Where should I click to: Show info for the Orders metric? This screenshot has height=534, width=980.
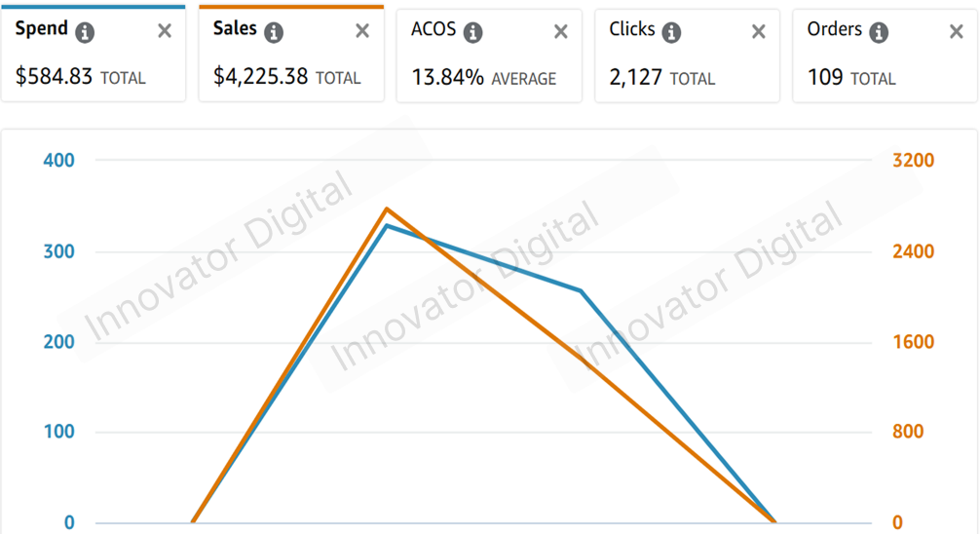point(878,32)
